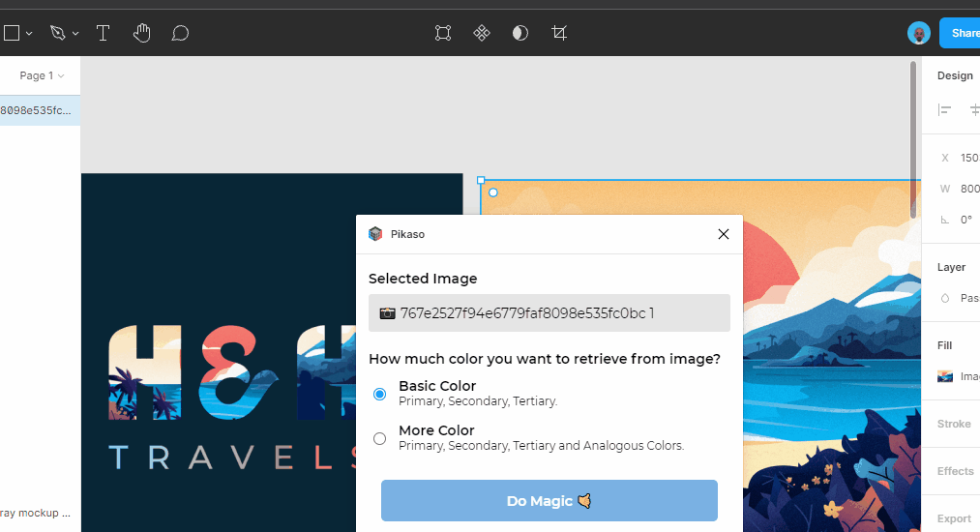Open the shape tools dropdown arrow
Image resolution: width=980 pixels, height=532 pixels.
29,33
